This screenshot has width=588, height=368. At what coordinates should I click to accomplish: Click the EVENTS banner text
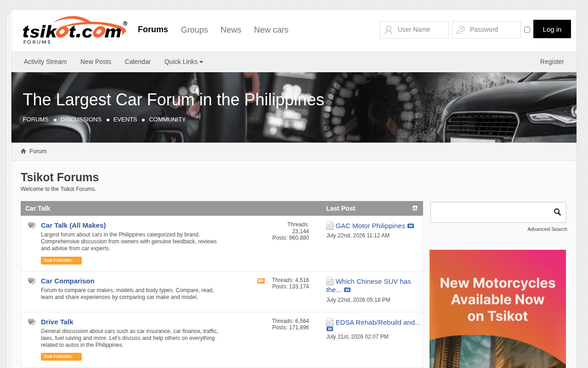pos(125,120)
